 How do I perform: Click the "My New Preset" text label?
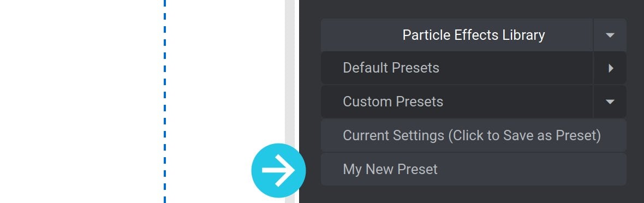pos(390,169)
